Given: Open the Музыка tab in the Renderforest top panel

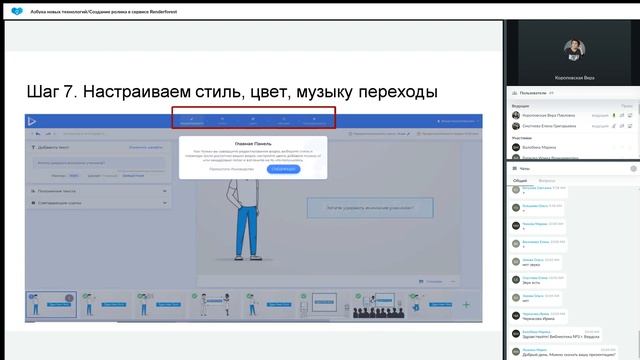Looking at the screenshot, I should [x=284, y=121].
